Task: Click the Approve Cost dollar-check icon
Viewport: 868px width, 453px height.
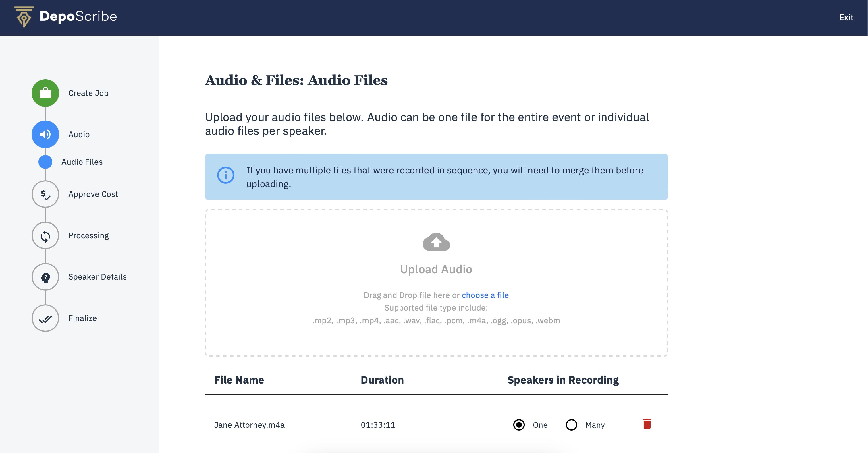Action: coord(45,194)
